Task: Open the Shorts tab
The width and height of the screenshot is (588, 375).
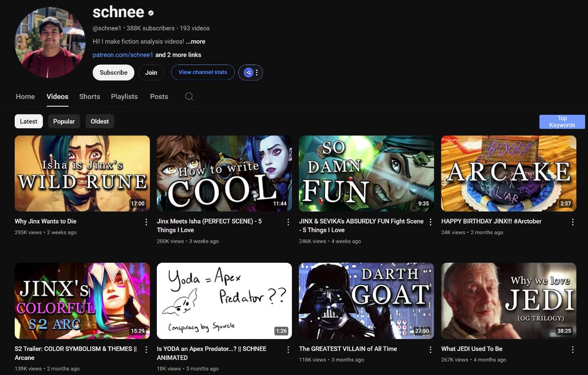Action: coord(90,96)
